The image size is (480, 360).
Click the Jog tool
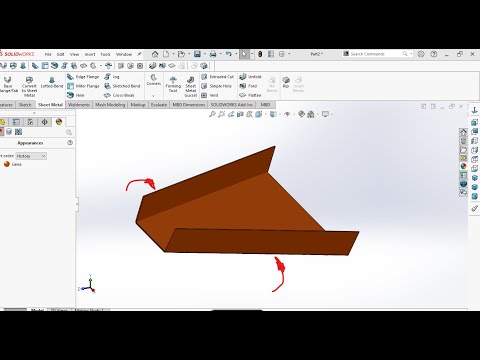click(112, 77)
